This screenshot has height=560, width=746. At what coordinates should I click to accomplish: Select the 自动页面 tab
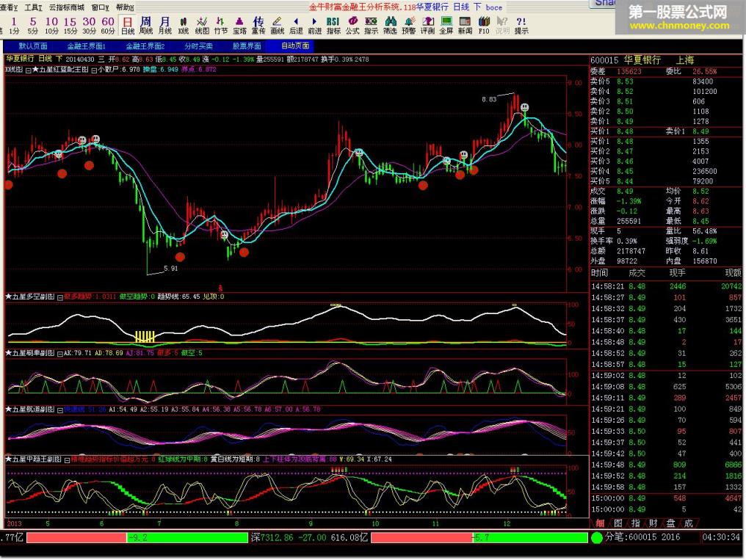(295, 46)
